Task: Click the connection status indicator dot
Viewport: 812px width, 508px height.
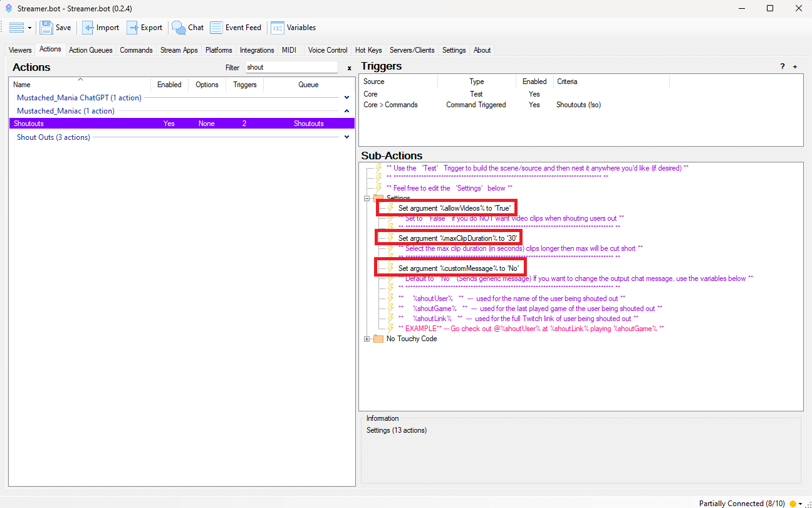Action: click(x=793, y=504)
